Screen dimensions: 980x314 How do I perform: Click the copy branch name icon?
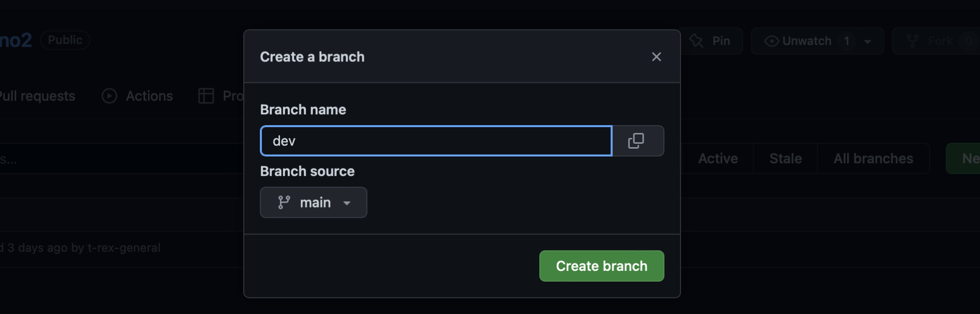636,141
